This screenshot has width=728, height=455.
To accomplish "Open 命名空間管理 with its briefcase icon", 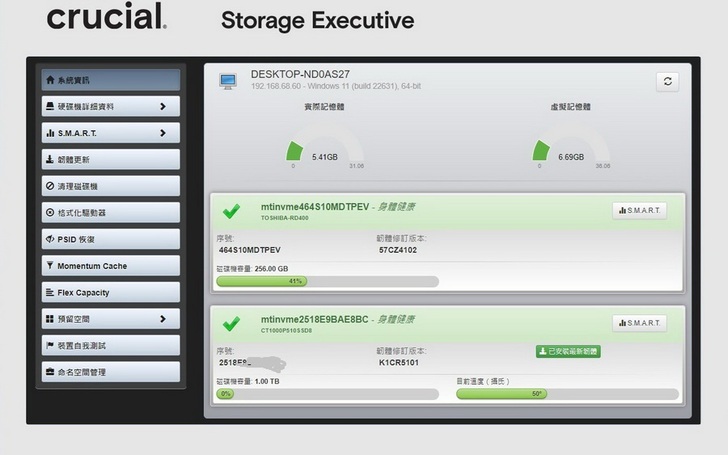I will point(50,373).
